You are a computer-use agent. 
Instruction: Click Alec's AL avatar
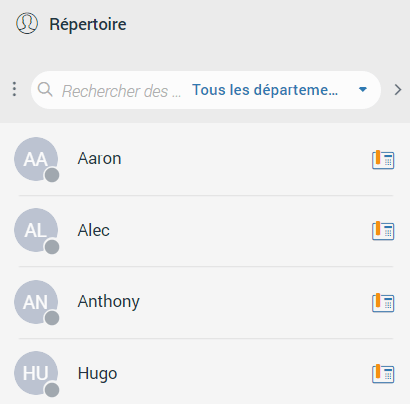(x=36, y=230)
